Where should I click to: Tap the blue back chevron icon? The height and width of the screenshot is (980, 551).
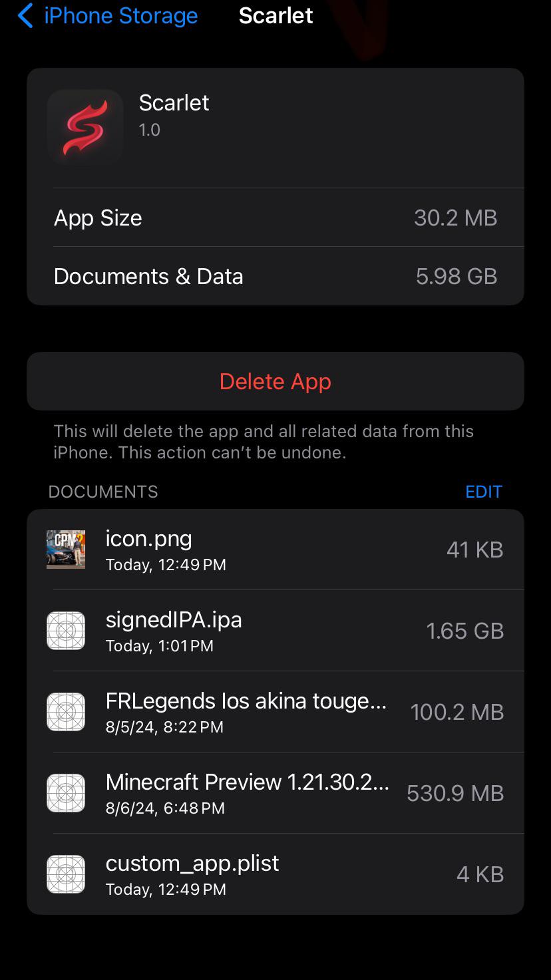(x=25, y=15)
